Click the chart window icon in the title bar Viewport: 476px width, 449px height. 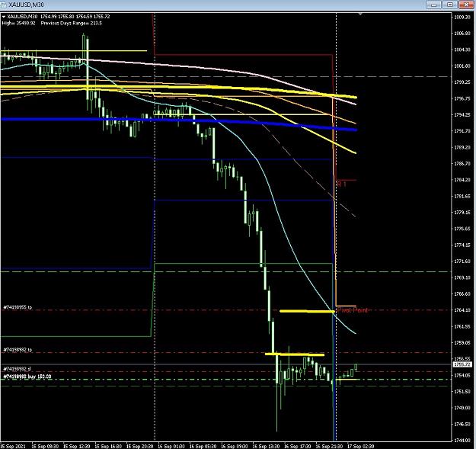[x=3, y=5]
